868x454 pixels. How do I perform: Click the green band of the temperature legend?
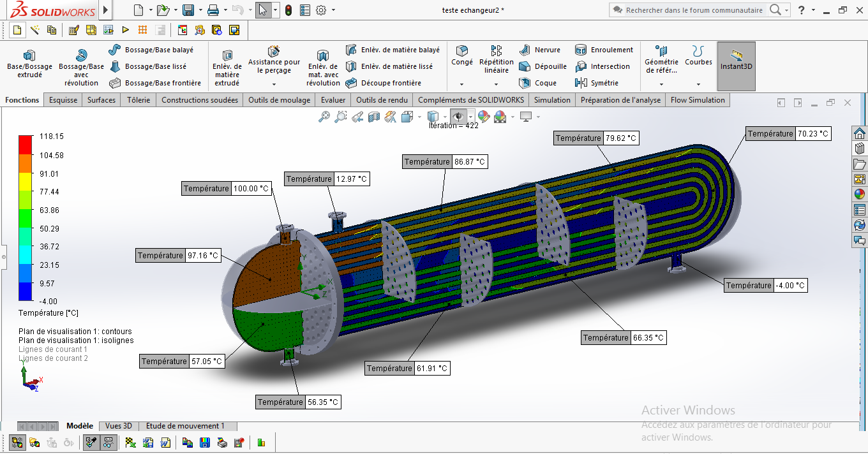(26, 219)
